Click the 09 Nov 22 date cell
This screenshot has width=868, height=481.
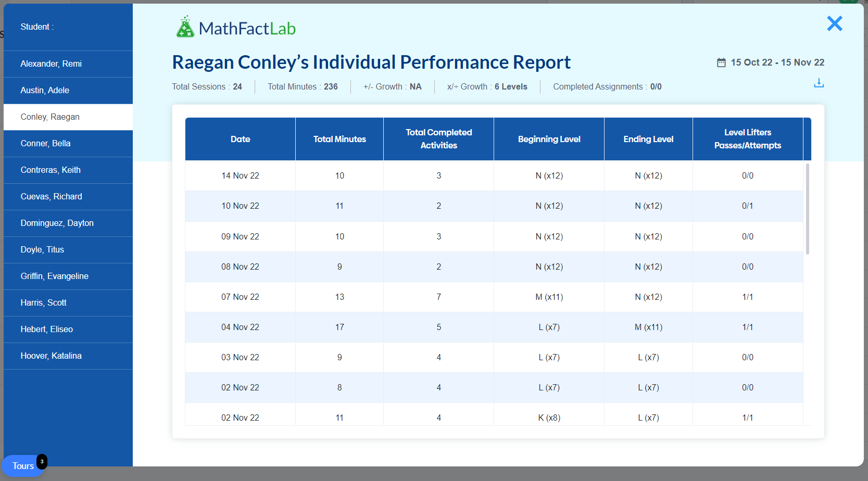pyautogui.click(x=241, y=237)
